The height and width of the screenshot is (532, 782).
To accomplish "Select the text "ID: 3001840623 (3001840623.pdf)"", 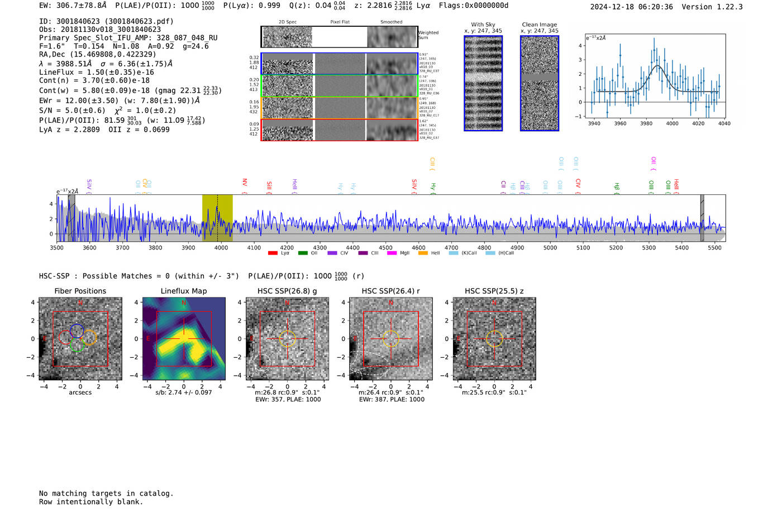I will (x=106, y=21).
